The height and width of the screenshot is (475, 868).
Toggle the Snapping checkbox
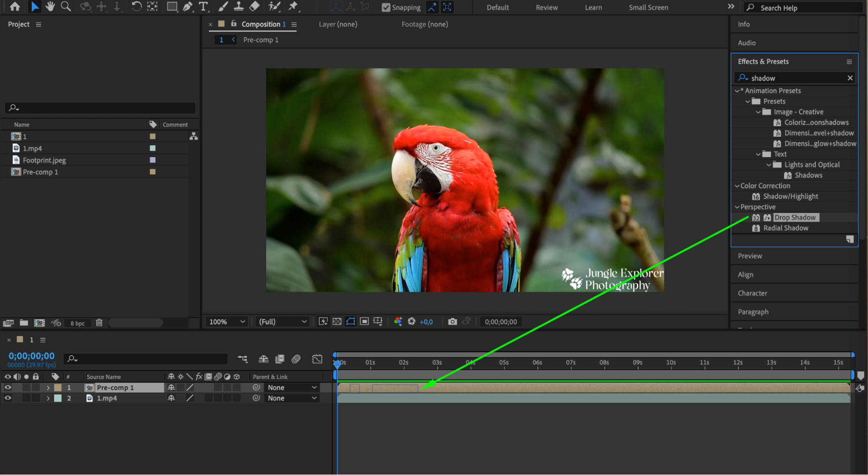(386, 7)
